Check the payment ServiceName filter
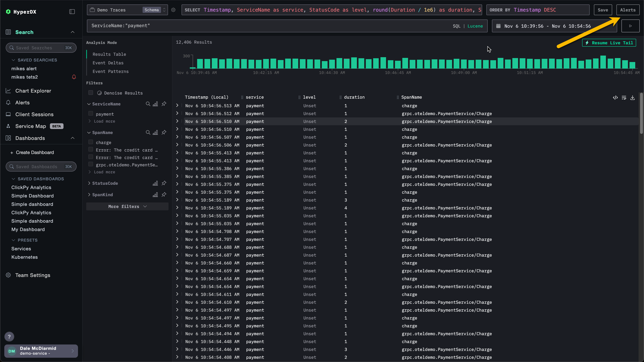This screenshot has width=644, height=362. [x=91, y=113]
